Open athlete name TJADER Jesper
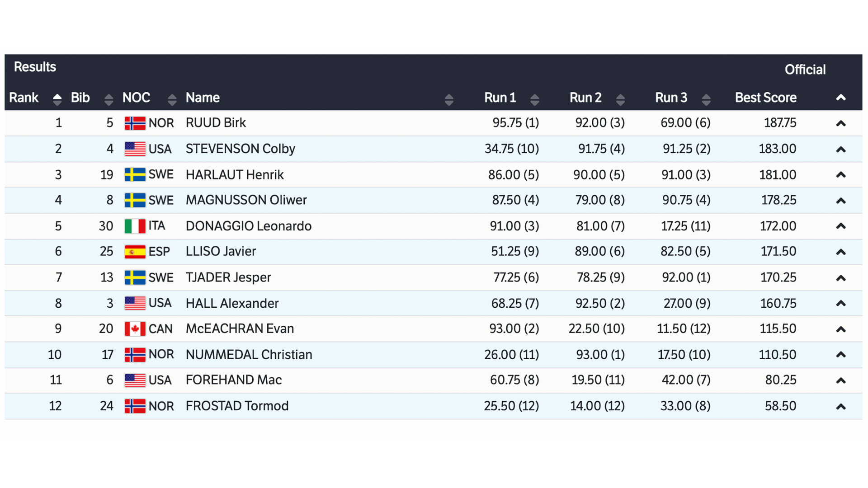The image size is (868, 488). pos(228,277)
